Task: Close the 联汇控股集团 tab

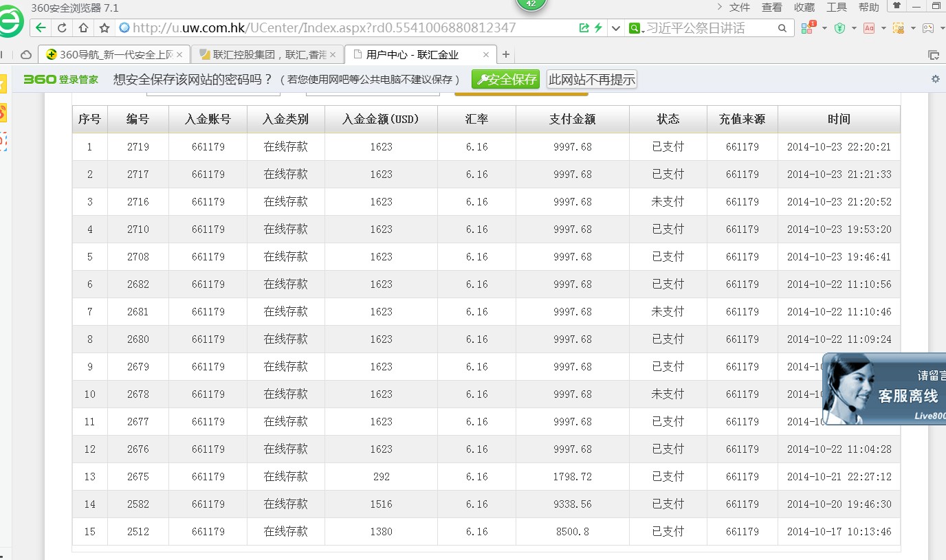Action: point(333,54)
